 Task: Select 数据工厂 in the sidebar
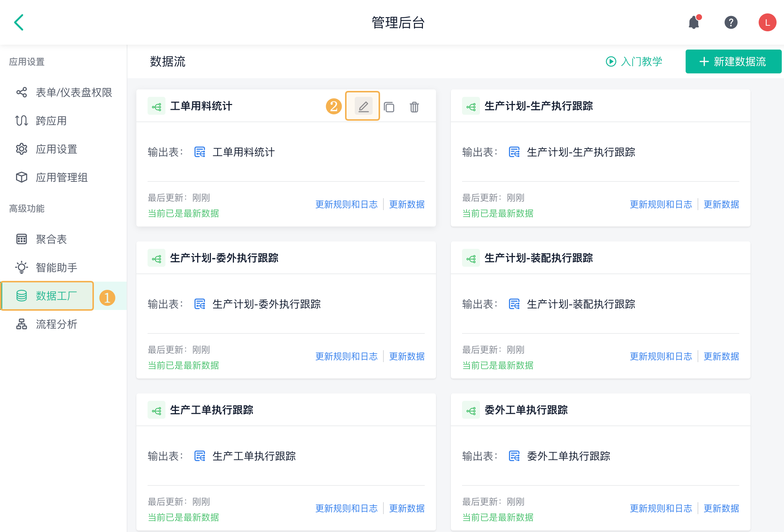56,296
